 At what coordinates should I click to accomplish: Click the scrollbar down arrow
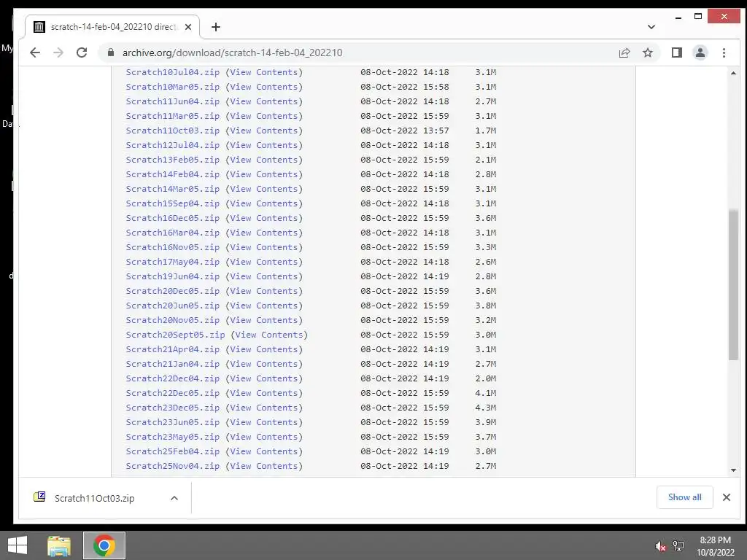[733, 470]
